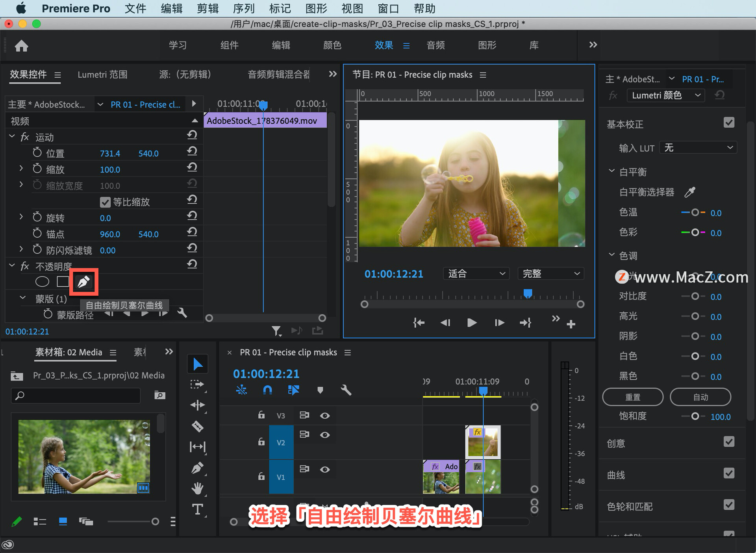
Task: Hide track V1 with eye icon
Action: coord(325,469)
